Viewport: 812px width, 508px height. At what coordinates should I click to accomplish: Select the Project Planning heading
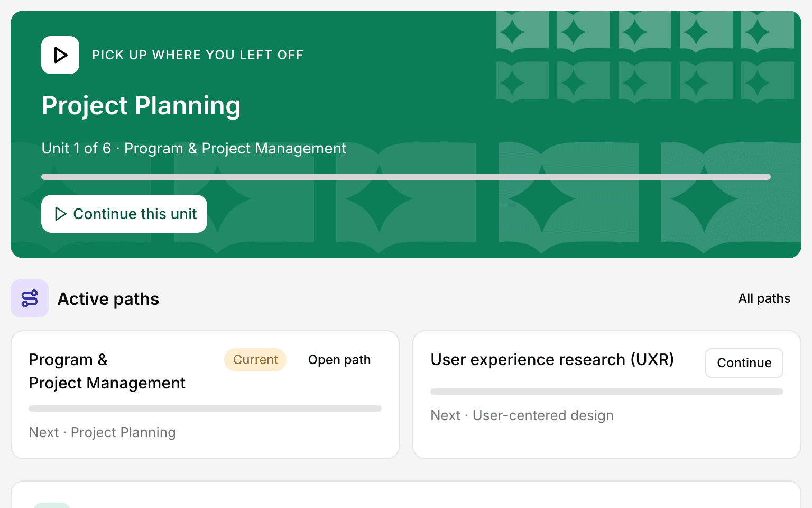[141, 106]
